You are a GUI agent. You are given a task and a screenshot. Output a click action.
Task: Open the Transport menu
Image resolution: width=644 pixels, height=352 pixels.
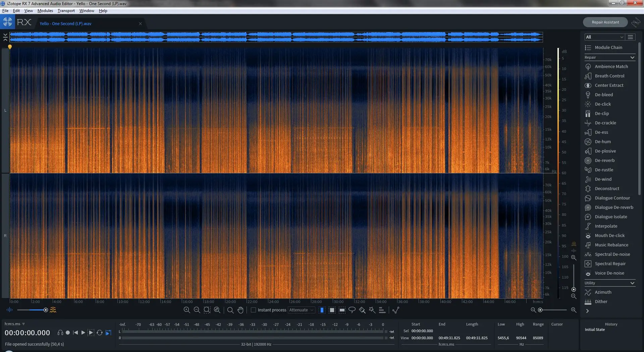[66, 11]
